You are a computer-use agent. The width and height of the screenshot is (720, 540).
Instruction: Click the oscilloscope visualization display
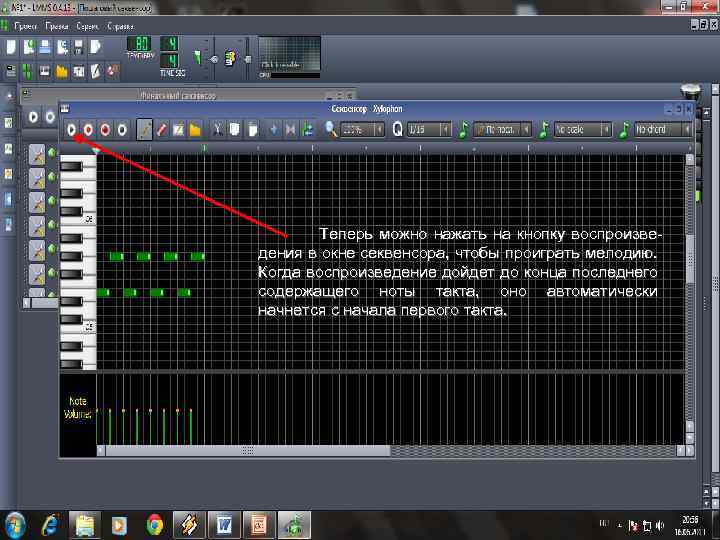(x=290, y=54)
